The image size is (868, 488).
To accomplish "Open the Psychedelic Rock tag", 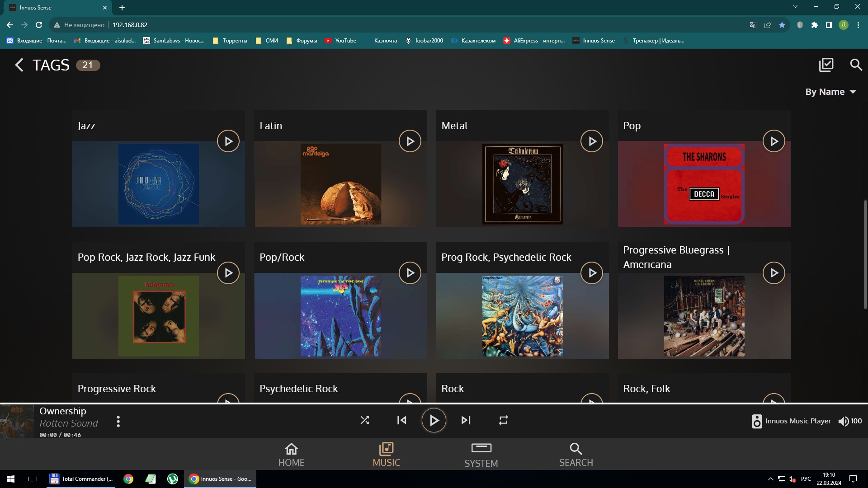I will tap(298, 389).
